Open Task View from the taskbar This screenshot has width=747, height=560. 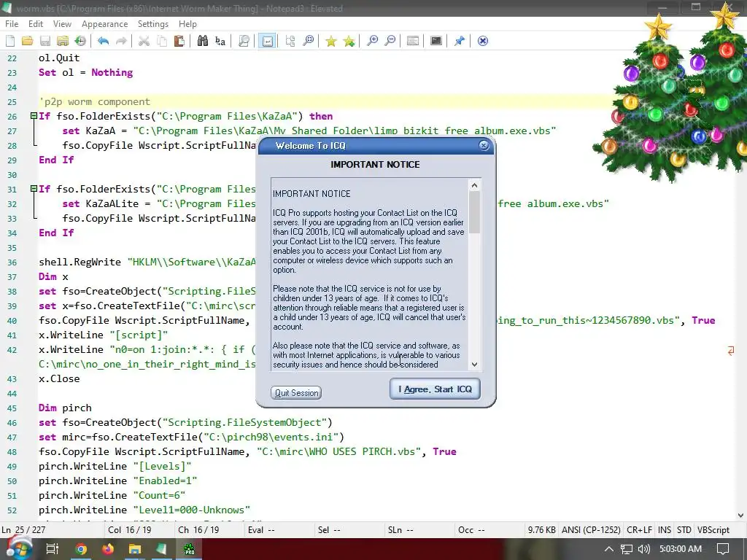(53, 549)
